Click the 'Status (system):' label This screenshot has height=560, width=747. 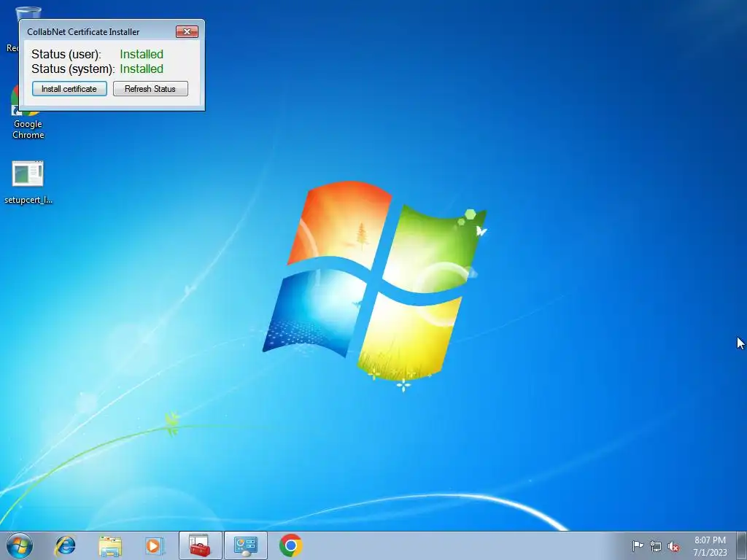click(x=73, y=69)
